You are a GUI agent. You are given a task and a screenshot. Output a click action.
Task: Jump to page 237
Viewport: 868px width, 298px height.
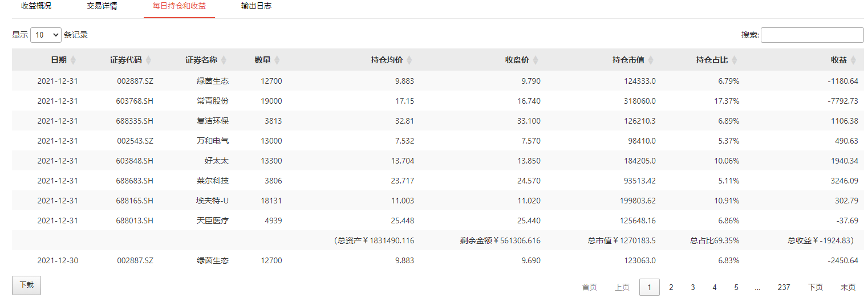click(784, 287)
